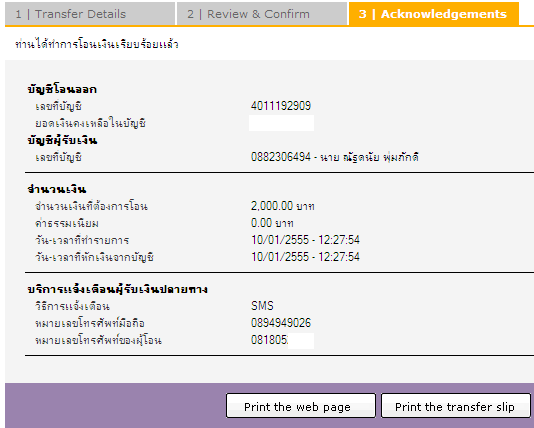Viewport: 534px width, 428px height.
Task: Open the Review & Confirm tab
Action: (x=262, y=14)
